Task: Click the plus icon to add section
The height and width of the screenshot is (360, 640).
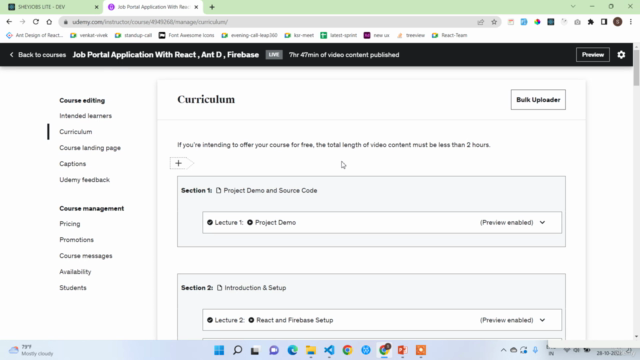Action: [178, 163]
